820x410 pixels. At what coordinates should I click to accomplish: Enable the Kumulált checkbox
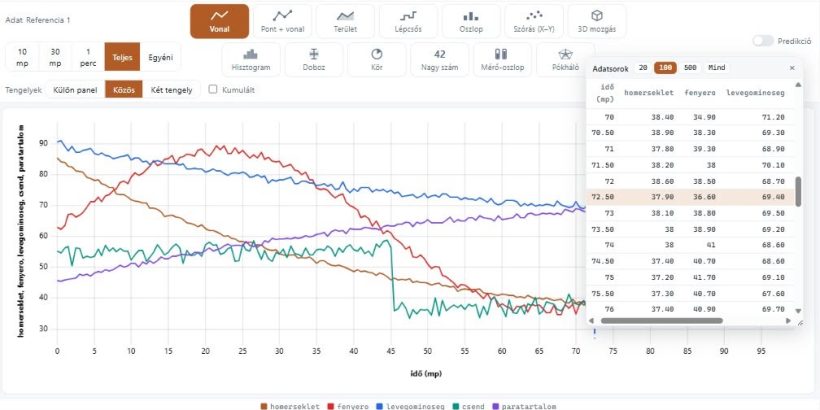pyautogui.click(x=213, y=89)
